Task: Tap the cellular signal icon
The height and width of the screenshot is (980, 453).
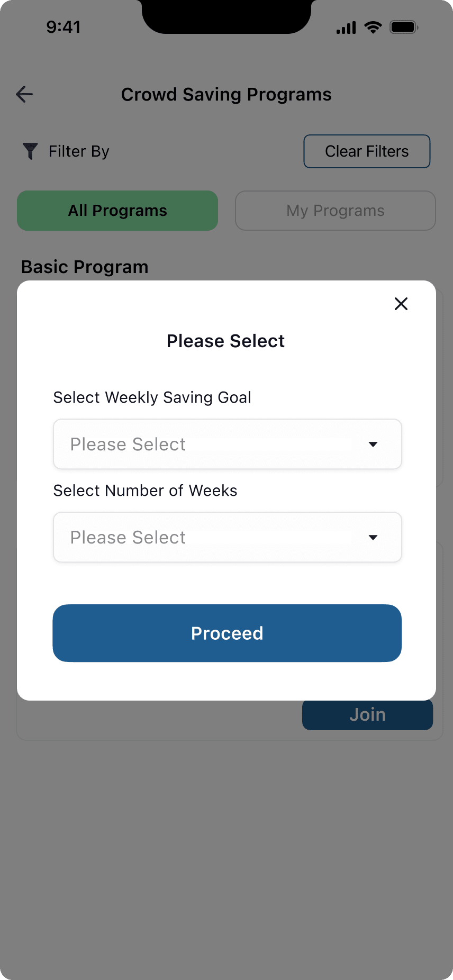Action: coord(346,28)
